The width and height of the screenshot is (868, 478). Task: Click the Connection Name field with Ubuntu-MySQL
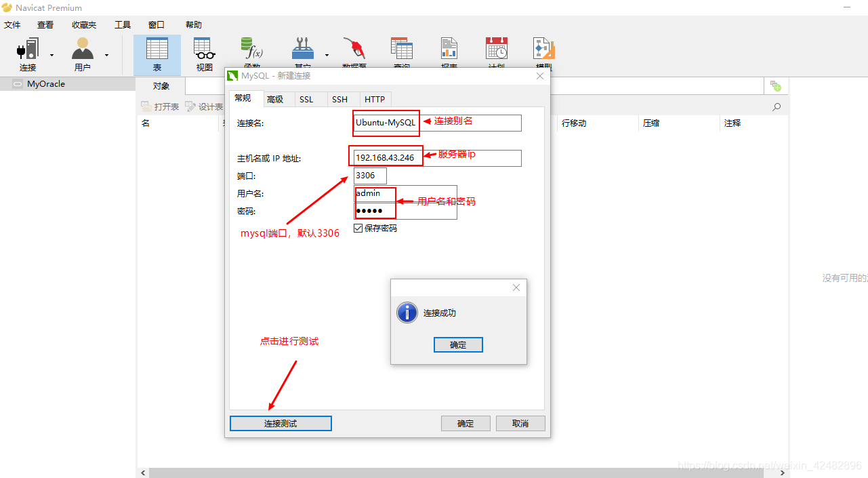(x=438, y=123)
